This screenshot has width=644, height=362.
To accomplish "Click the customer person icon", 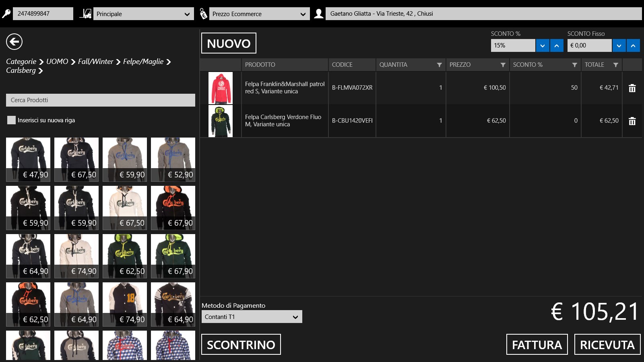I will [x=318, y=14].
